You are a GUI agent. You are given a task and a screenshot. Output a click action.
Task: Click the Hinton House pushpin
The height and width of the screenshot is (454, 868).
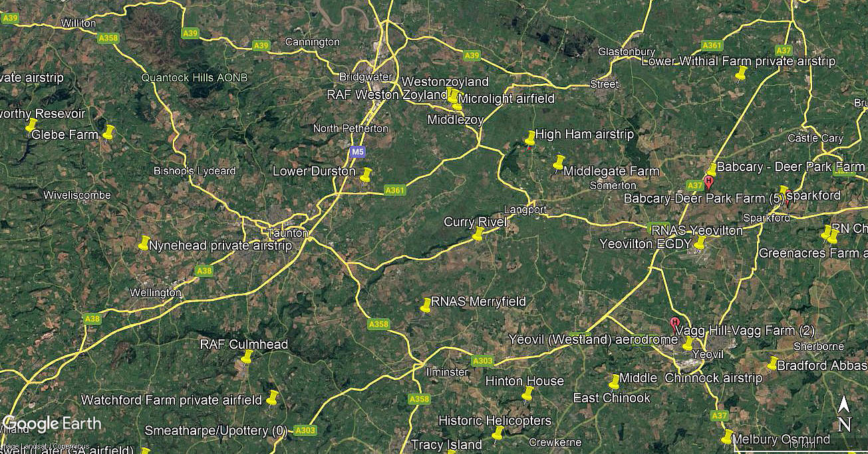[x=527, y=393]
